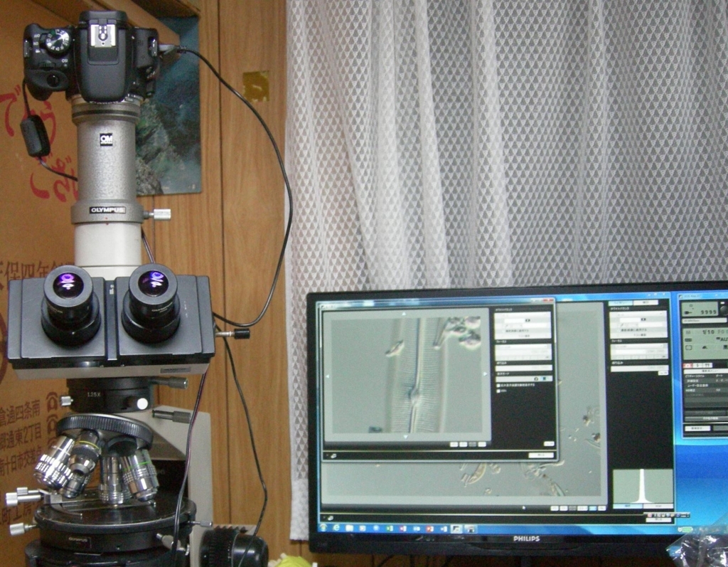728x567 pixels.
Task: Switch to the RGB histogram tab
Action: tap(659, 505)
